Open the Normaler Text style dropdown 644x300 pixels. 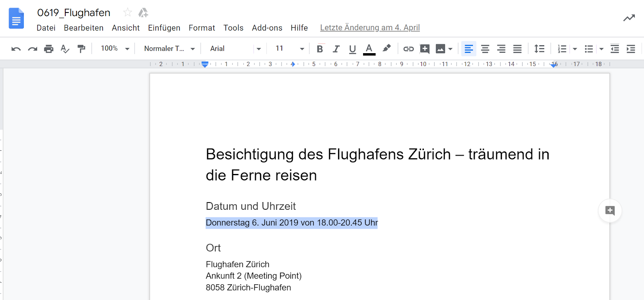(169, 48)
